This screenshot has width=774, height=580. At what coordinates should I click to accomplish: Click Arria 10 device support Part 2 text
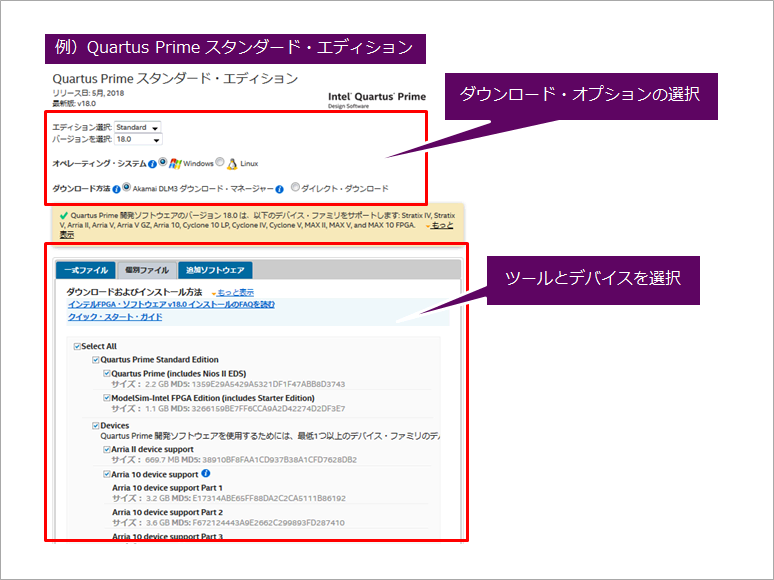point(167,512)
